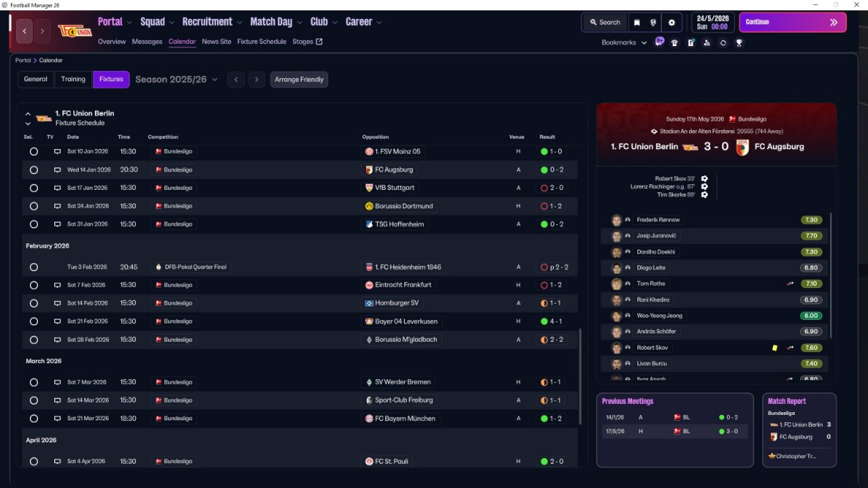868x488 pixels.
Task: Click the staff icon in the bookmarks bar
Action: click(x=707, y=43)
